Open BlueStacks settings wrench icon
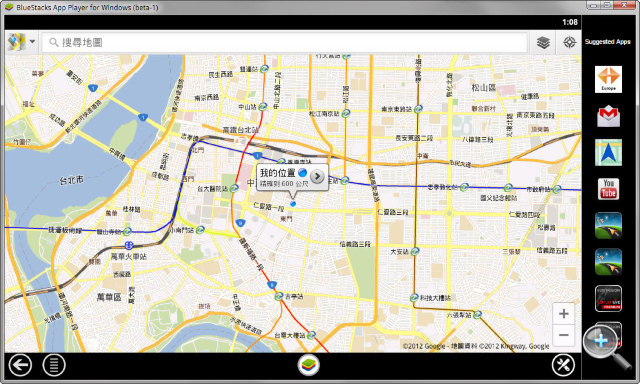The width and height of the screenshot is (640, 384). (x=563, y=364)
